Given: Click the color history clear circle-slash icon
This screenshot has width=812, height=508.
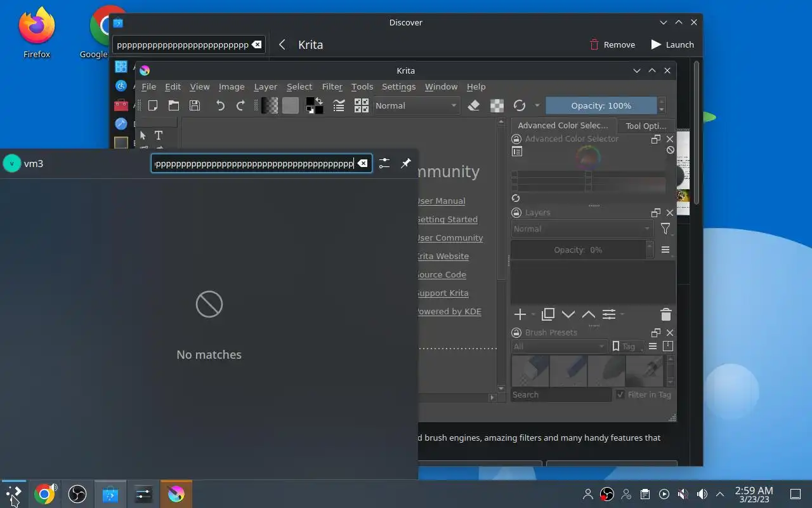Looking at the screenshot, I should click(x=671, y=150).
